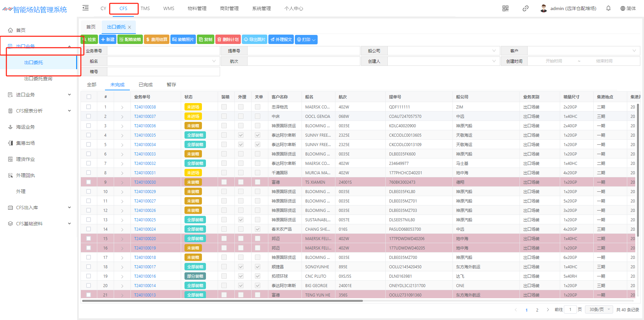Toggle the select-all checkbox in table header
The image size is (644, 320).
[89, 97]
